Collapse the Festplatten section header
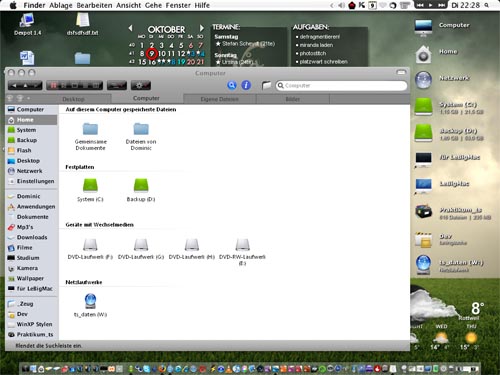Viewport: 500px width, 375px height. pos(80,167)
